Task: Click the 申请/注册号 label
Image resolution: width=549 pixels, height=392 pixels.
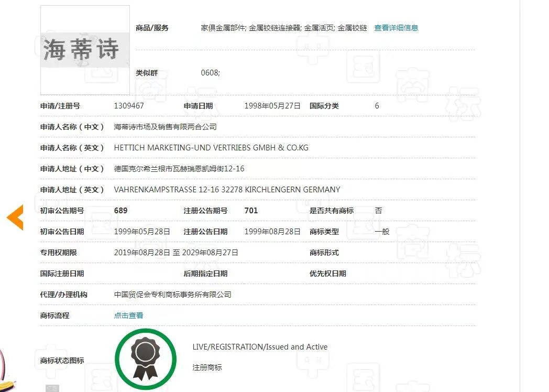Action: [x=60, y=106]
